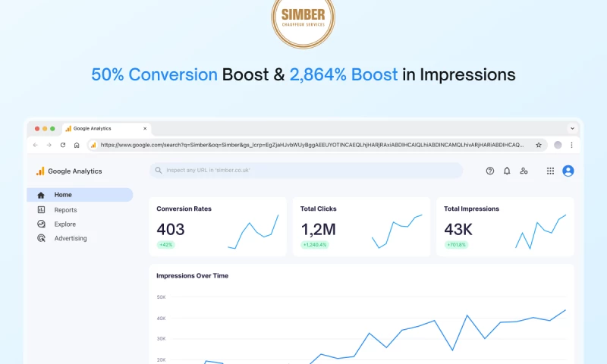The height and width of the screenshot is (364, 607).
Task: Select the Total Clicks value 1,2M
Action: pos(318,229)
